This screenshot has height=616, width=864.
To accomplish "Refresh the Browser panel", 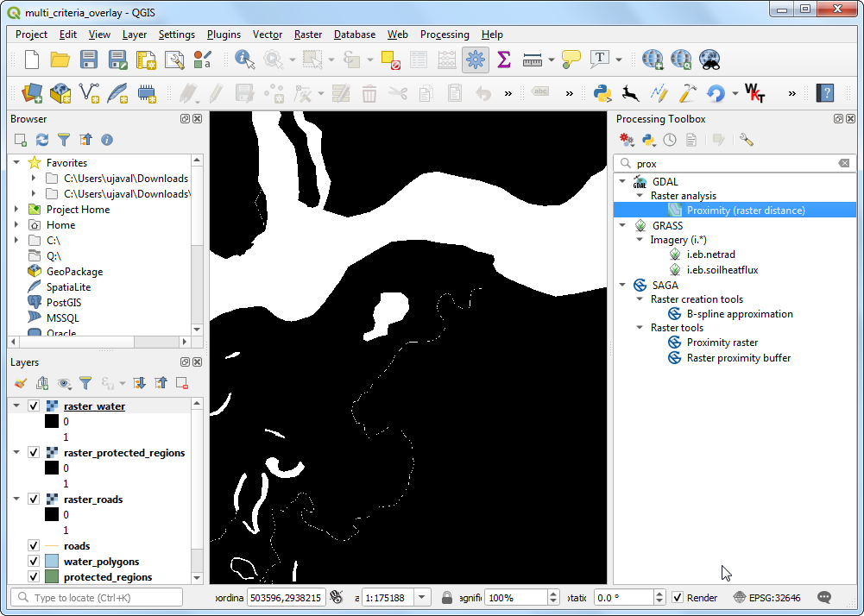I will (42, 140).
